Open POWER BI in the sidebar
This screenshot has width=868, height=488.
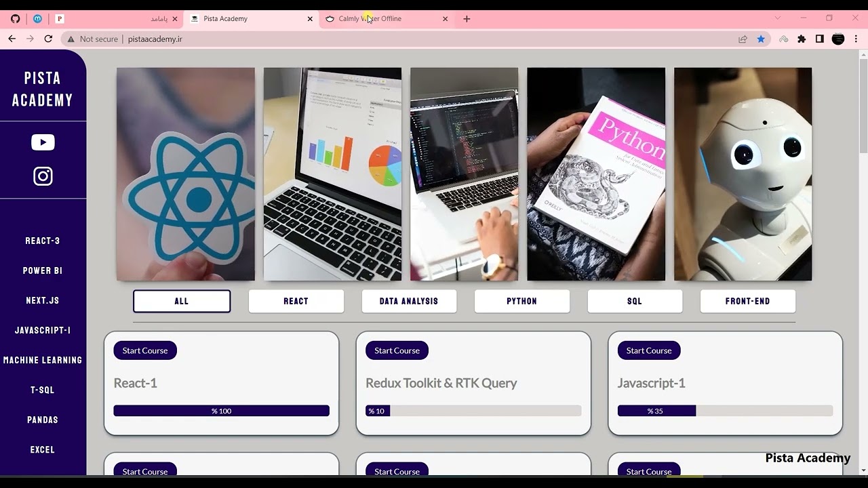43,270
